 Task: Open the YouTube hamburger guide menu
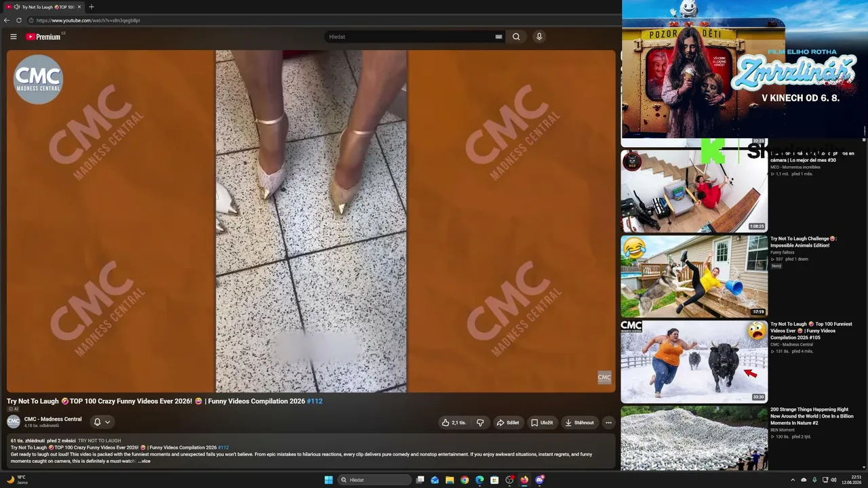13,37
